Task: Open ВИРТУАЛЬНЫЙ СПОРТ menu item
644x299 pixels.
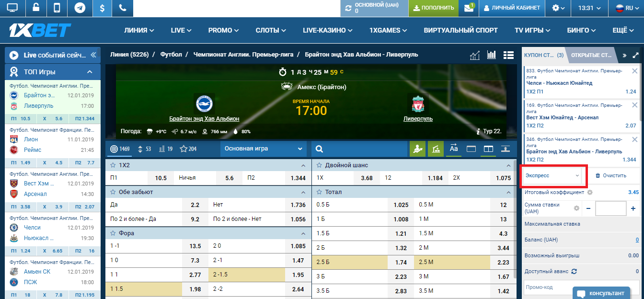Action: (460, 30)
